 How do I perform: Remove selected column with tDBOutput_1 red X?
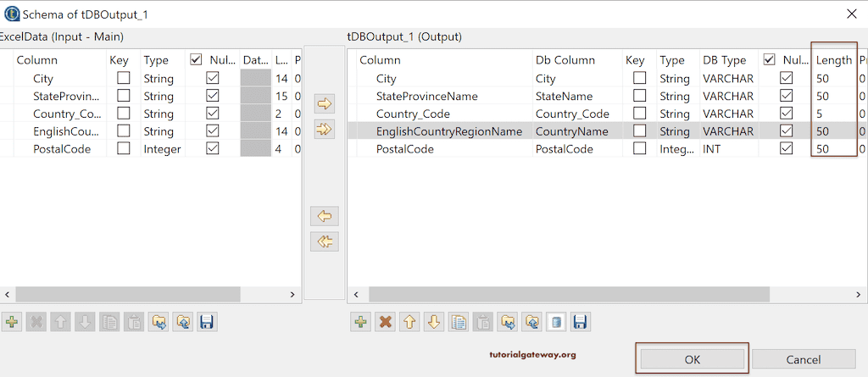[x=386, y=322]
